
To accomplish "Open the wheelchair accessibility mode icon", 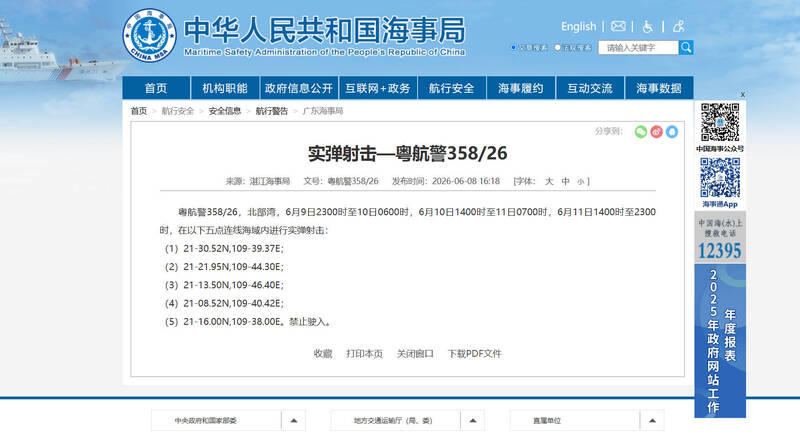I will coord(647,27).
